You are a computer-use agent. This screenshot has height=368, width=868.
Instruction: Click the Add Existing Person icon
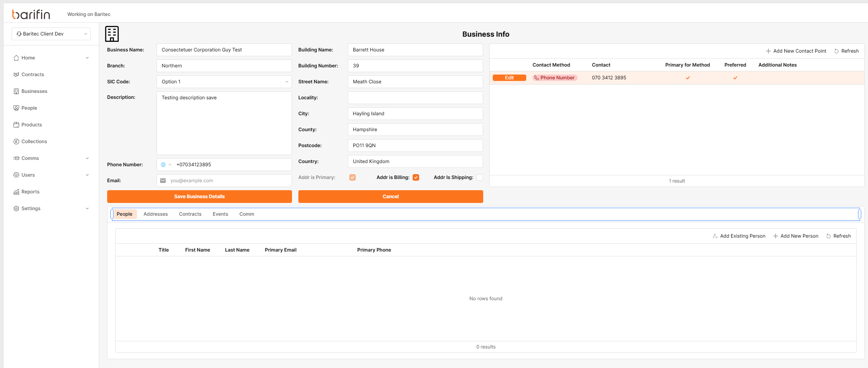tap(715, 236)
